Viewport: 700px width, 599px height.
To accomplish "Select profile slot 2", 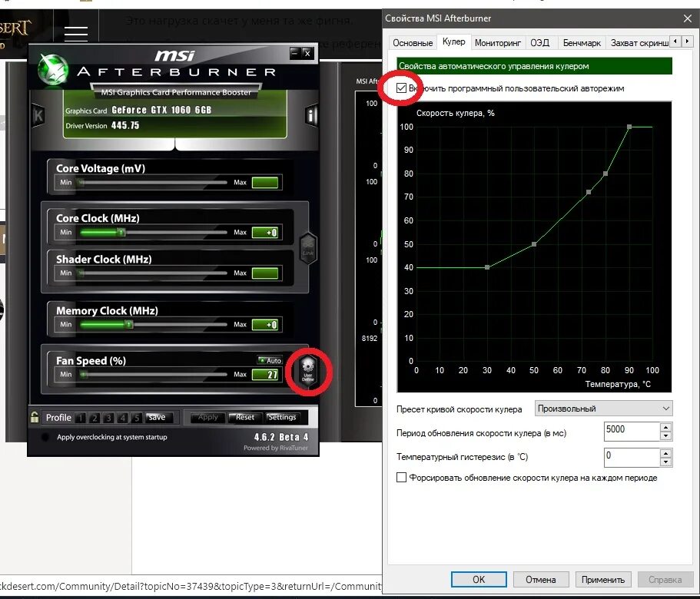I will click(95, 418).
